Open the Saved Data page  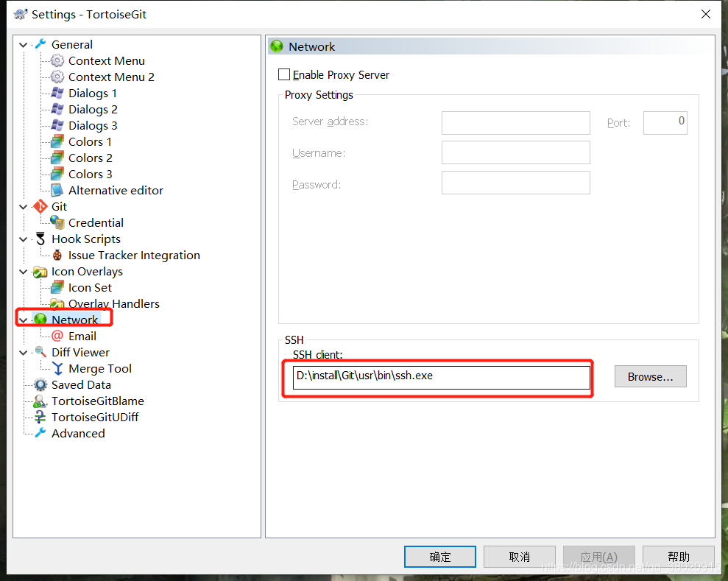81,385
